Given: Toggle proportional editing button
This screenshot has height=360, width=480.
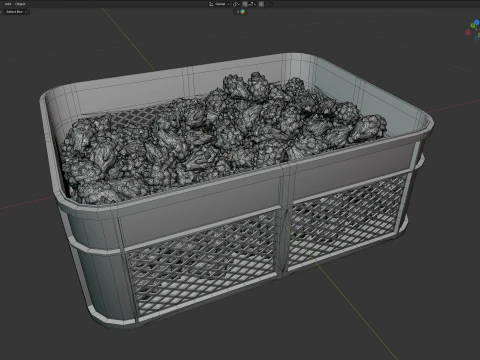Looking at the screenshot, I should pos(261,4).
